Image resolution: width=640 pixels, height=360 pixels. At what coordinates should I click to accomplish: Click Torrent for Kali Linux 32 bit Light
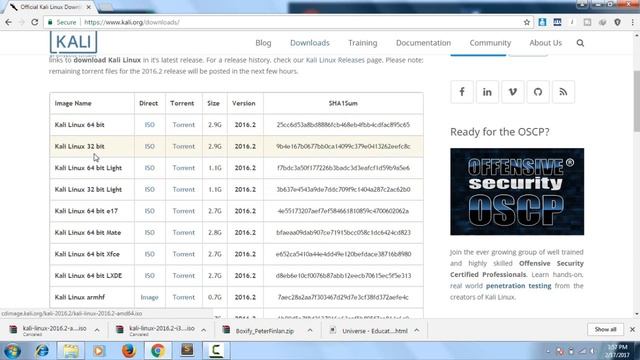tap(183, 190)
